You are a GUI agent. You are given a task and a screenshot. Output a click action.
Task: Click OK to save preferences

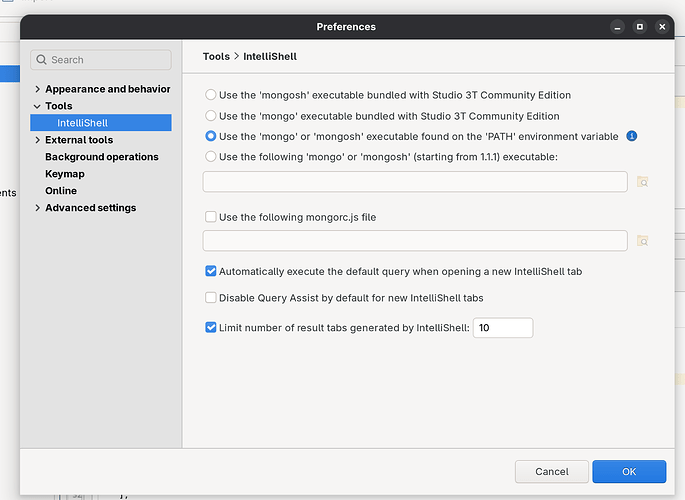pos(629,472)
